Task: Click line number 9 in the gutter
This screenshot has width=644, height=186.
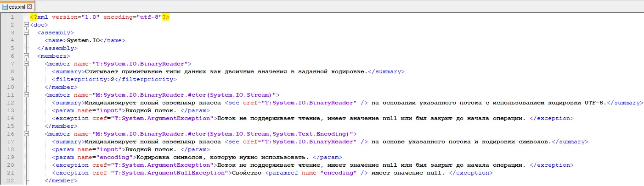Action: point(13,79)
